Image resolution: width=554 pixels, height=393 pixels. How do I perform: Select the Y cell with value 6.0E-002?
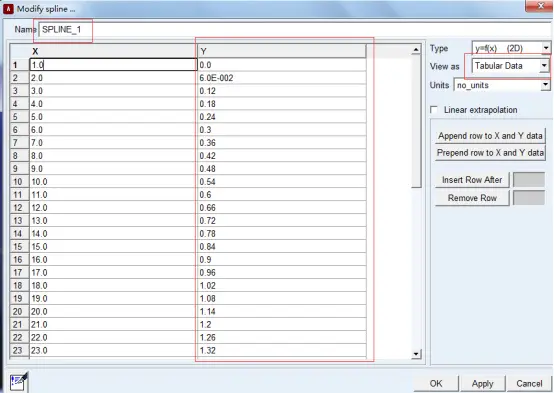click(x=282, y=78)
